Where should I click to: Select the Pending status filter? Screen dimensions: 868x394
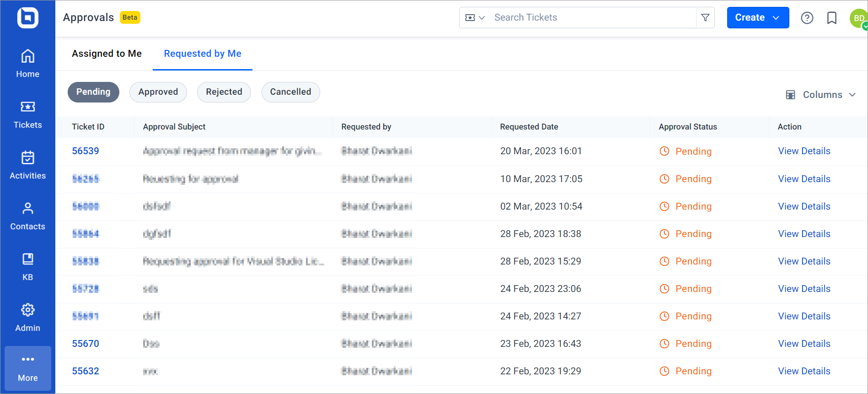click(x=93, y=92)
